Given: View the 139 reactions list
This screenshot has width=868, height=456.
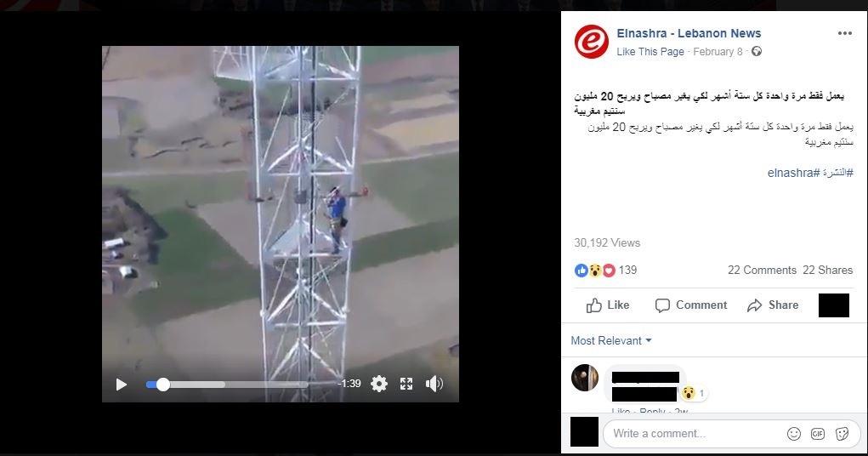Looking at the screenshot, I should point(605,271).
